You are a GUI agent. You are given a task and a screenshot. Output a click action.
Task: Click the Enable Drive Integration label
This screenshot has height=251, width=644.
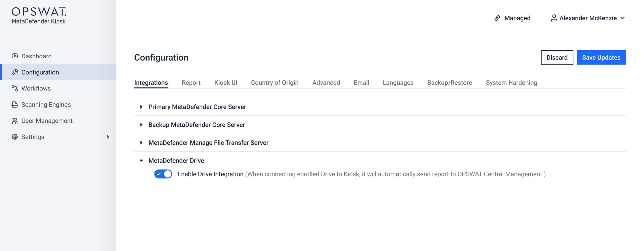211,174
